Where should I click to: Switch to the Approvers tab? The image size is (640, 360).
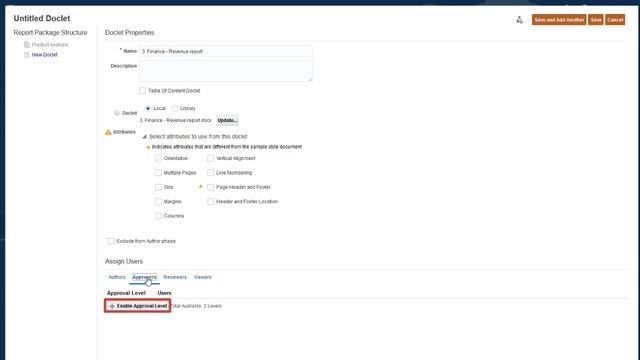(144, 277)
